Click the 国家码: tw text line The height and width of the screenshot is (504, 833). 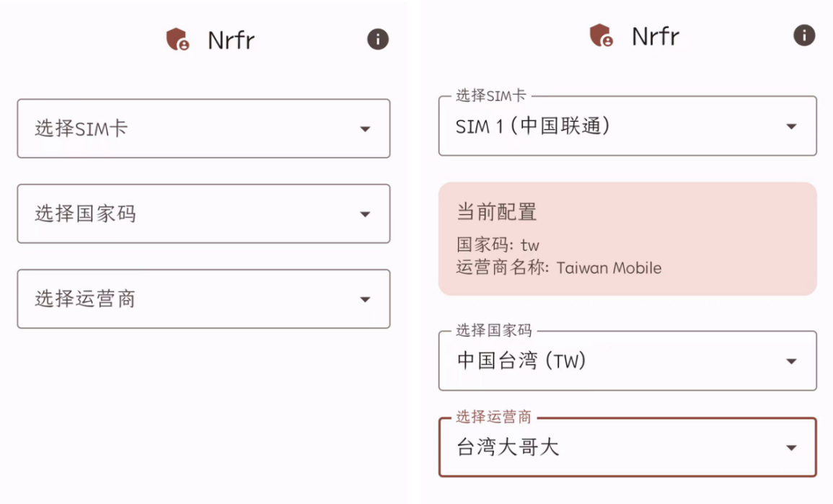pos(498,245)
